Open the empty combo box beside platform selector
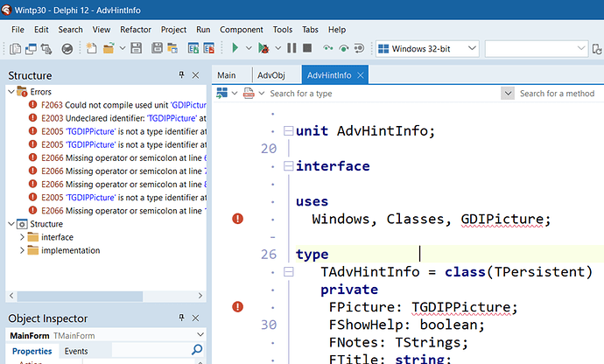The height and width of the screenshot is (364, 604). [x=537, y=49]
